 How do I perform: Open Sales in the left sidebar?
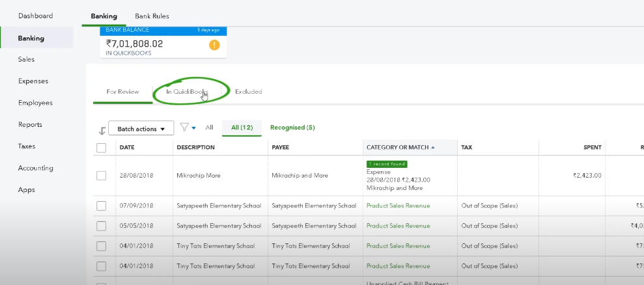[27, 59]
